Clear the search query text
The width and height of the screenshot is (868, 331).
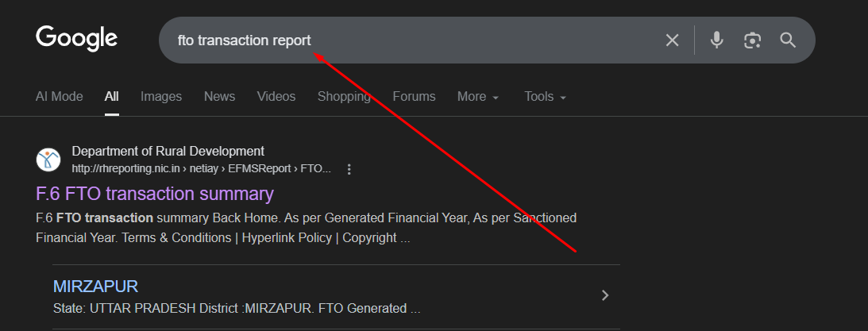pyautogui.click(x=672, y=40)
